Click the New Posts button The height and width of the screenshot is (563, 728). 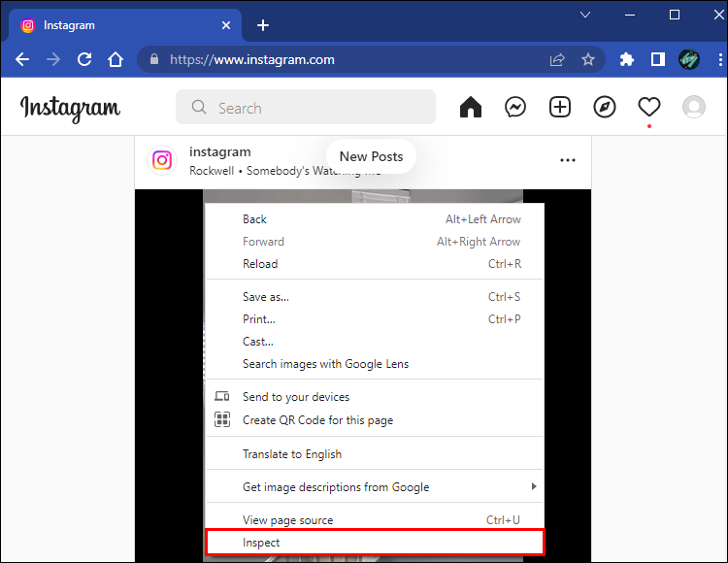(371, 156)
